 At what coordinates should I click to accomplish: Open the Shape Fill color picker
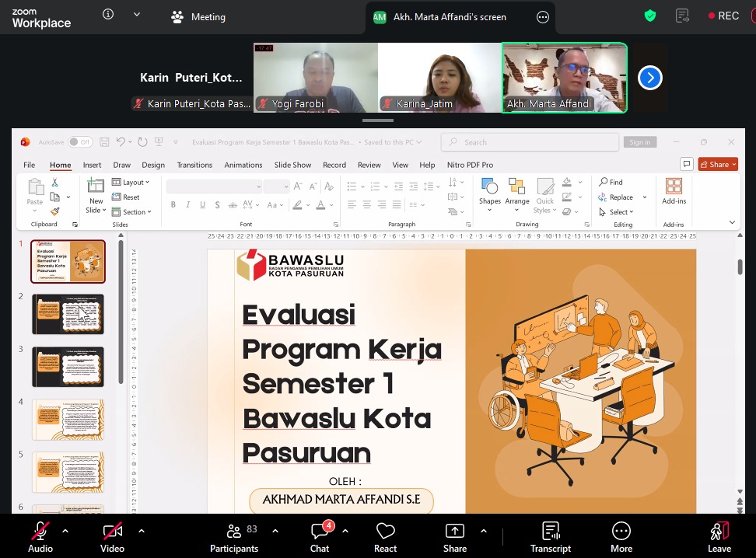click(x=567, y=182)
